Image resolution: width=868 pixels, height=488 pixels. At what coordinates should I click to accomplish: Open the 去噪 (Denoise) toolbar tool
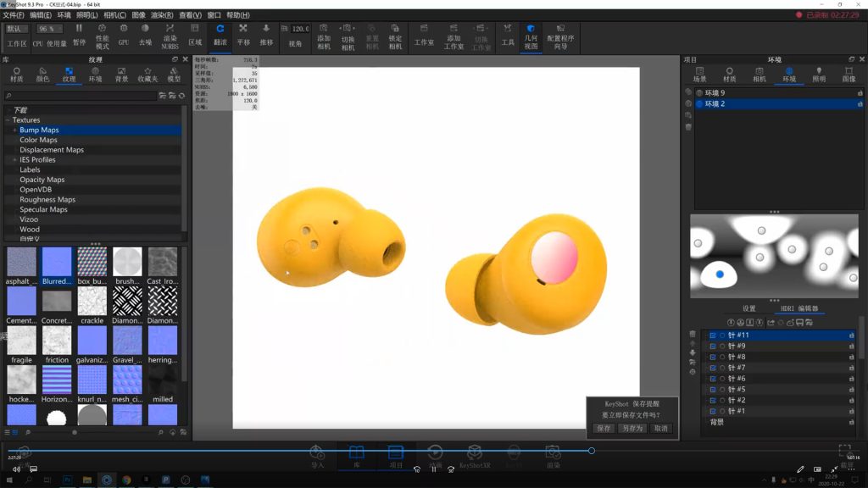click(x=145, y=34)
